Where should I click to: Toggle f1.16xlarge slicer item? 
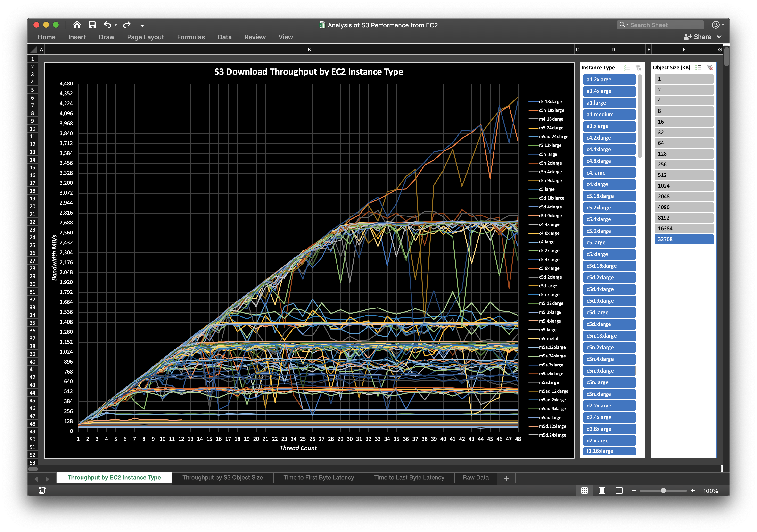click(609, 451)
